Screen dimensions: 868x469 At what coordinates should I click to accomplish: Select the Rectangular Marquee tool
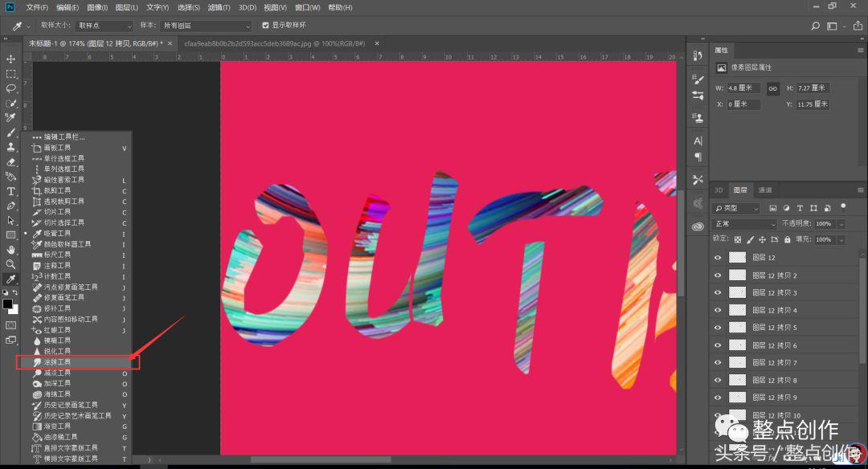tap(10, 74)
